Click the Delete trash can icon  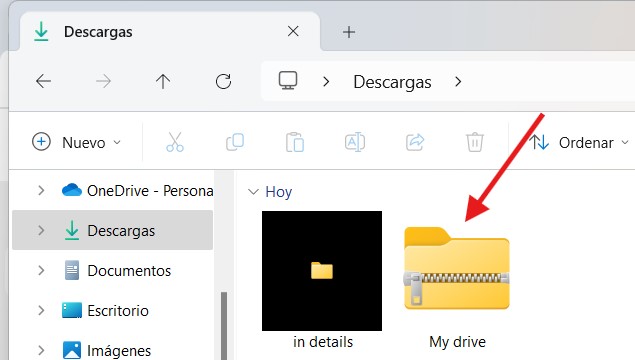[475, 142]
